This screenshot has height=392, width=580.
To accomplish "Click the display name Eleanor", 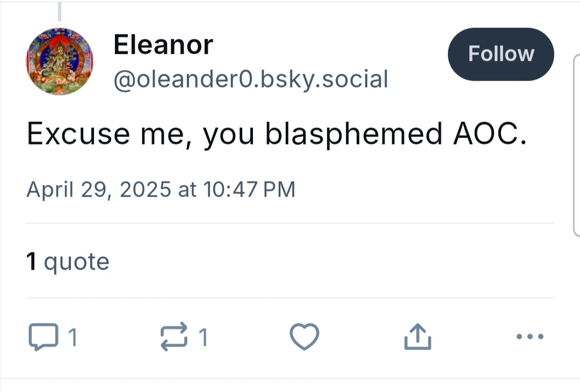I will [x=163, y=45].
